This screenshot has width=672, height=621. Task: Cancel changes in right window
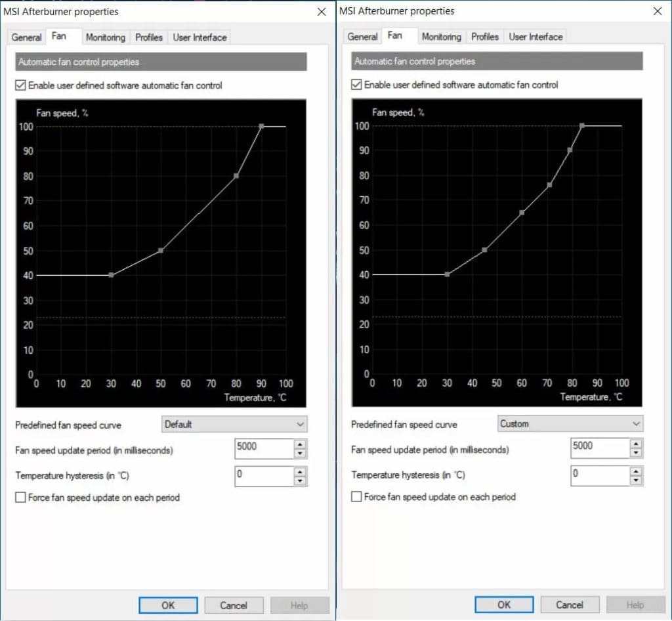tap(570, 605)
